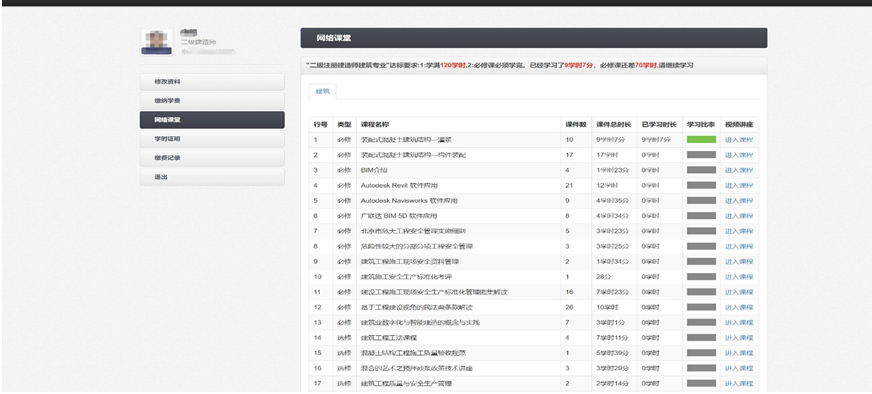
Task: Click the 视频讲座 column header
Action: (x=739, y=125)
